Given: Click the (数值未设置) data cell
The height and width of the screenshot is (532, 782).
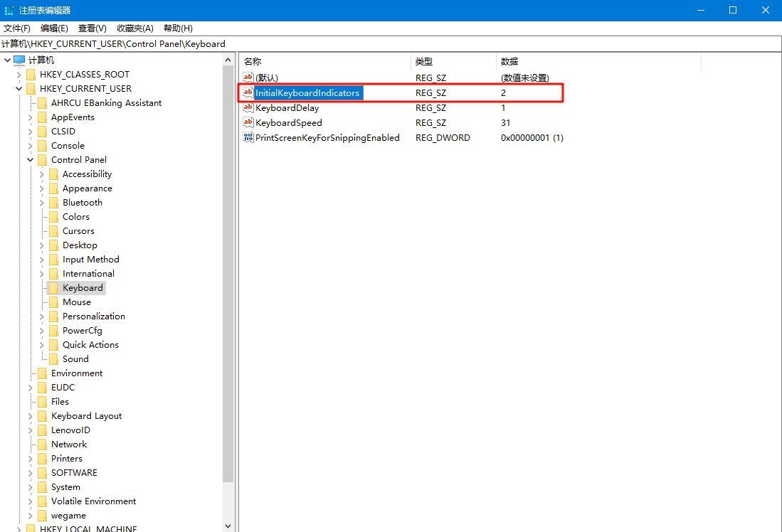Looking at the screenshot, I should click(524, 78).
